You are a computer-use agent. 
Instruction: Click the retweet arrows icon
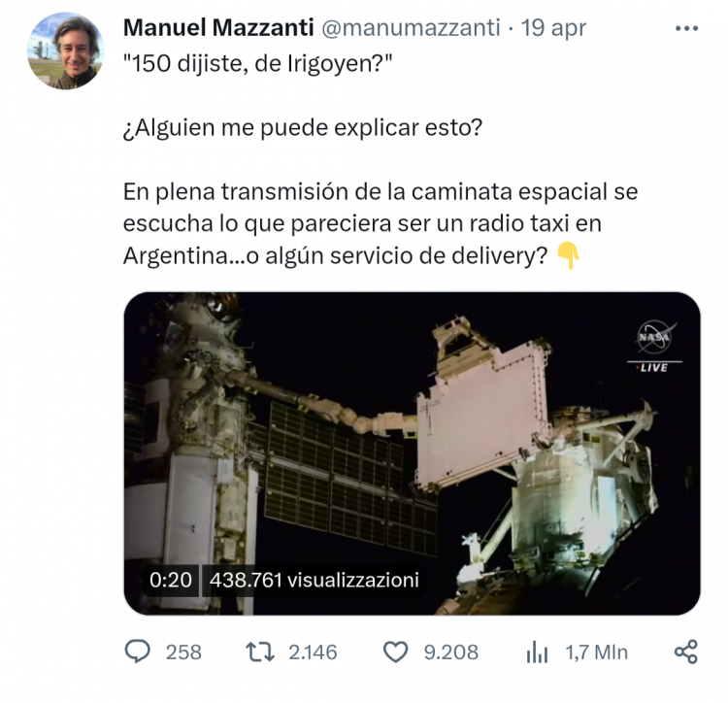point(260,652)
